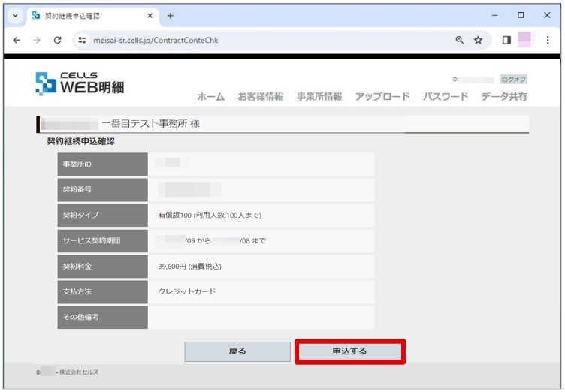Open the Chrome three-dot menu
The width and height of the screenshot is (565, 392).
548,40
